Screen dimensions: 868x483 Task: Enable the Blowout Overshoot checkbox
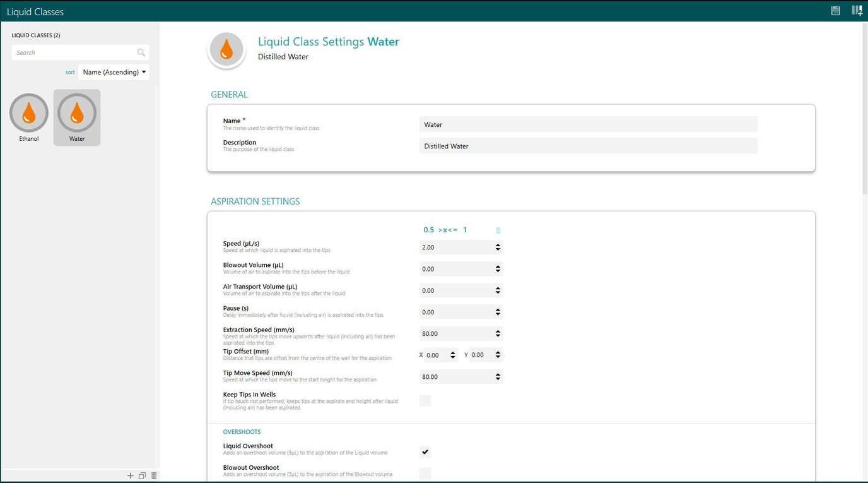tap(425, 474)
